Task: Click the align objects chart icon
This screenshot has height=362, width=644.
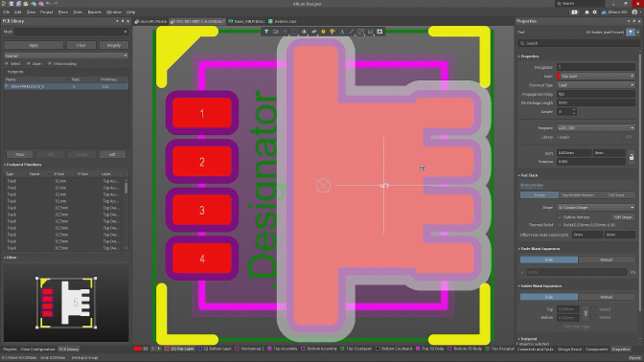Action: [305, 32]
